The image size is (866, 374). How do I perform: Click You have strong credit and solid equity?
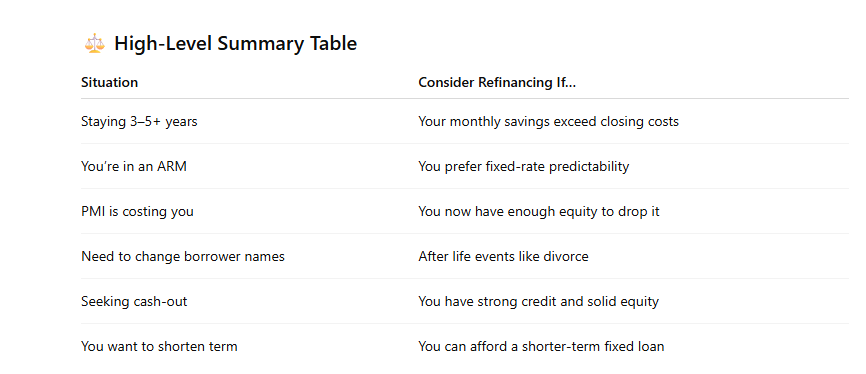[538, 301]
